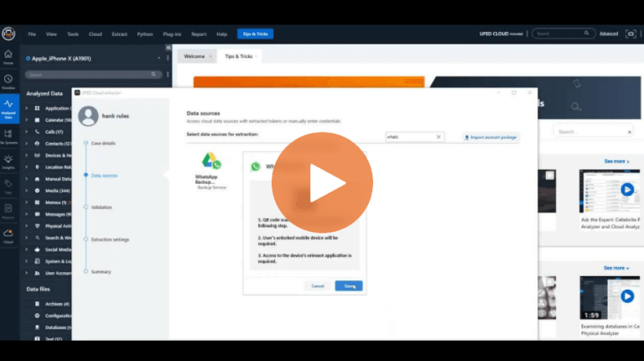Open the File menu
The height and width of the screenshot is (361, 644).
coord(32,34)
